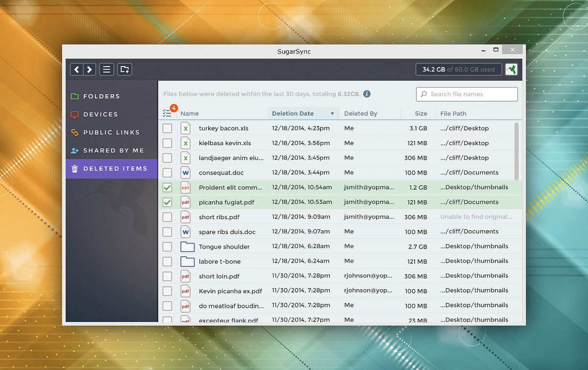Click the info icon beside the deleted files message
588x370 pixels.
pyautogui.click(x=367, y=94)
